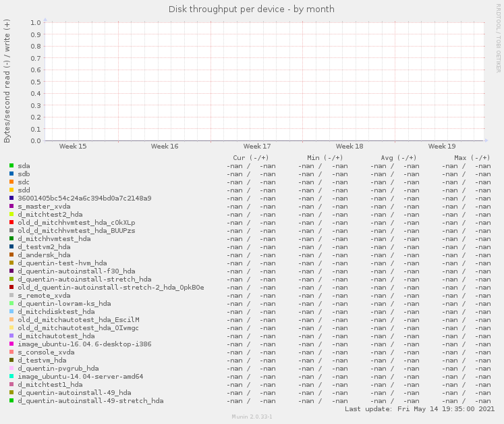This screenshot has width=504, height=424.
Task: Click legend entry d_quentin-pvgrub_hda
Action: (58, 369)
